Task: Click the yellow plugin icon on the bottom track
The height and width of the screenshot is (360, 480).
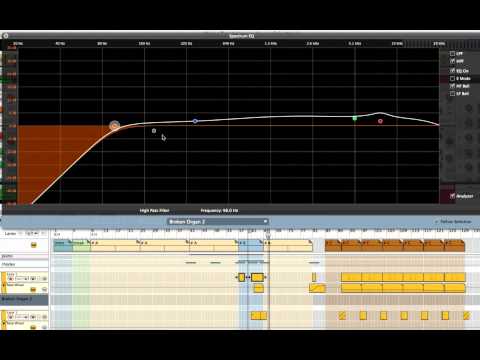Action: point(33,328)
